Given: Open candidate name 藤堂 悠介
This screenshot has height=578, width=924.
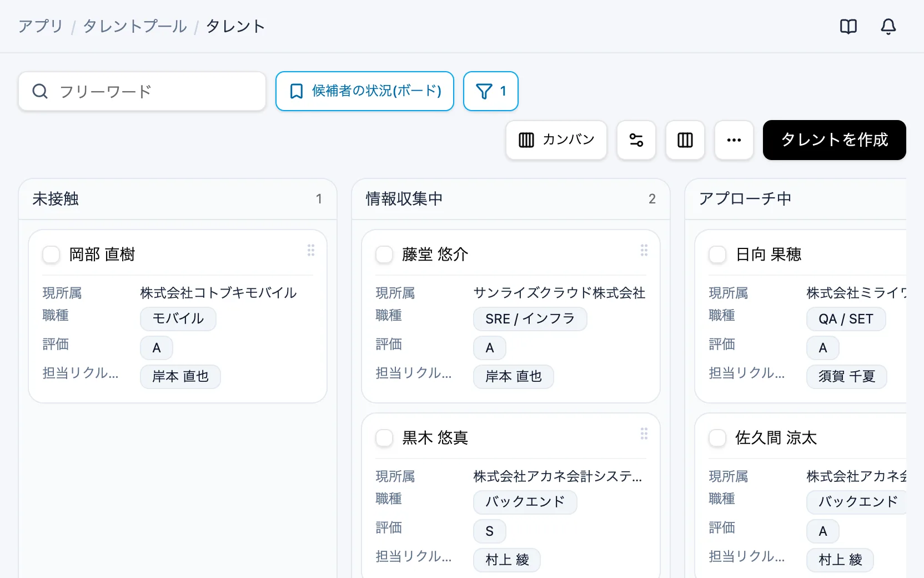Looking at the screenshot, I should [x=435, y=255].
